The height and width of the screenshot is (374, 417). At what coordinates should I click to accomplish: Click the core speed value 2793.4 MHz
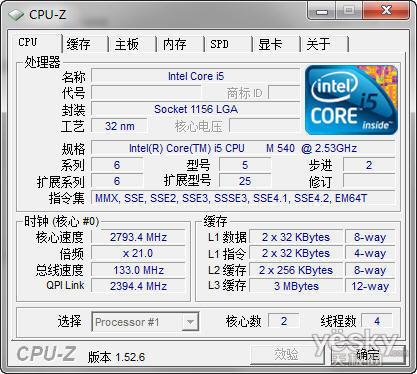(x=138, y=237)
